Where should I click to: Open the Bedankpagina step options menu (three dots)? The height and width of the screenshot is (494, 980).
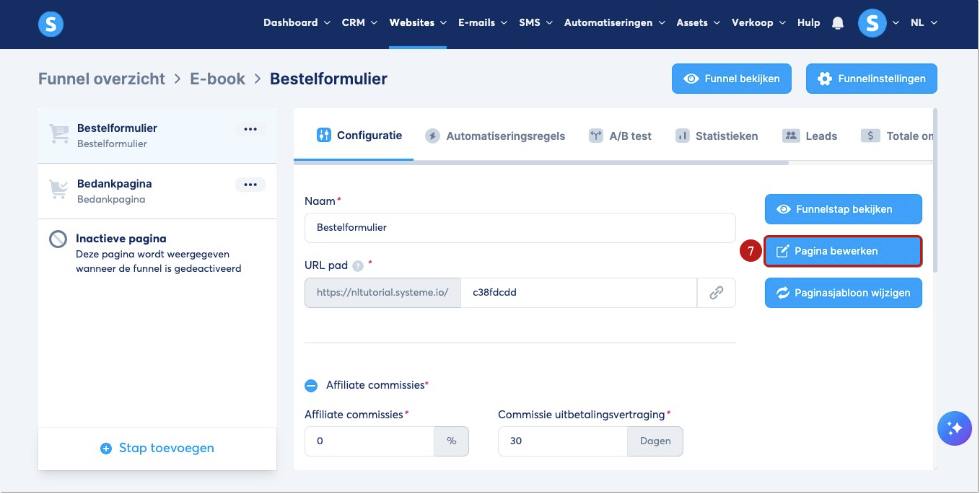[250, 185]
